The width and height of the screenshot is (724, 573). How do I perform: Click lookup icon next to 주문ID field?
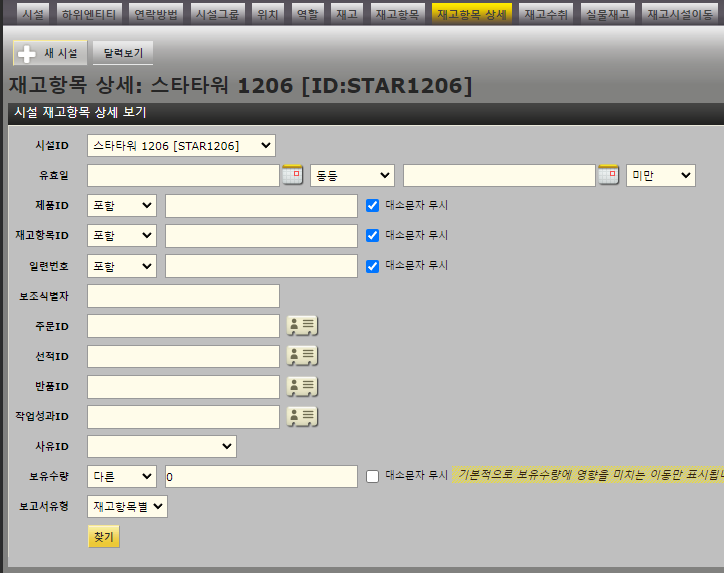(302, 326)
